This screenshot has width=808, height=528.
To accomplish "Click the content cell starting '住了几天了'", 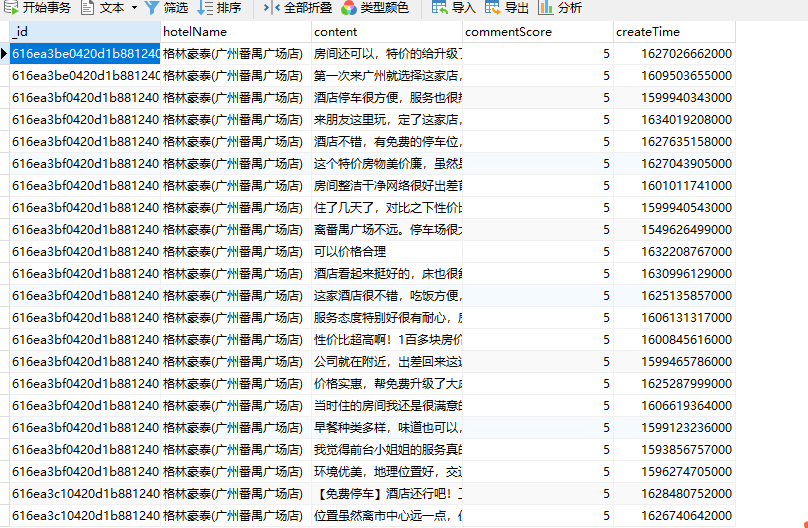I will click(x=387, y=208).
